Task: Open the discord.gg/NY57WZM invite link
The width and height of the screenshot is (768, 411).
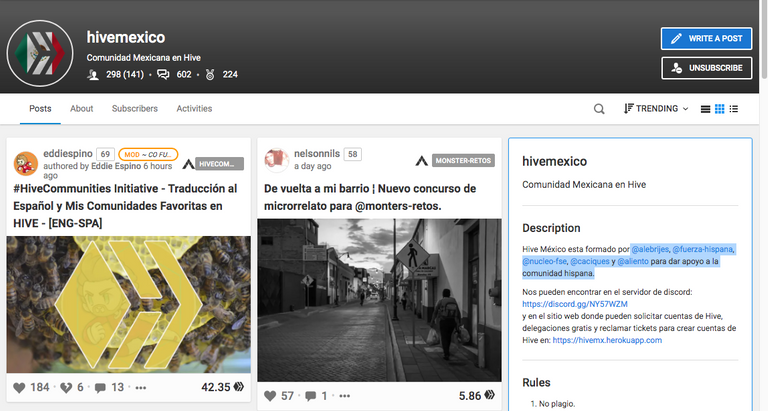Action: coord(575,304)
